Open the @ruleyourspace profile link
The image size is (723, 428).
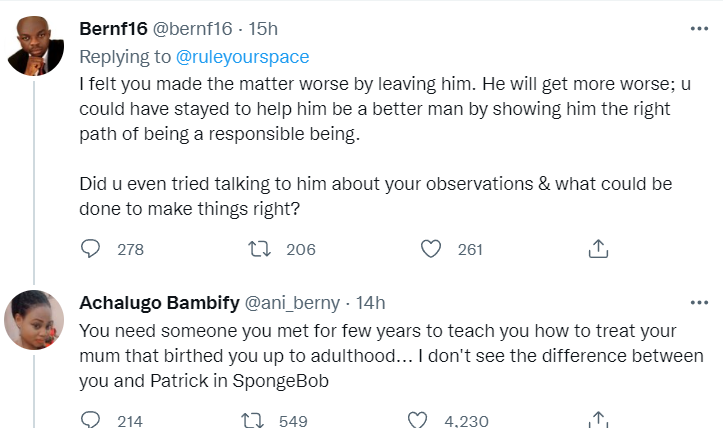(243, 57)
